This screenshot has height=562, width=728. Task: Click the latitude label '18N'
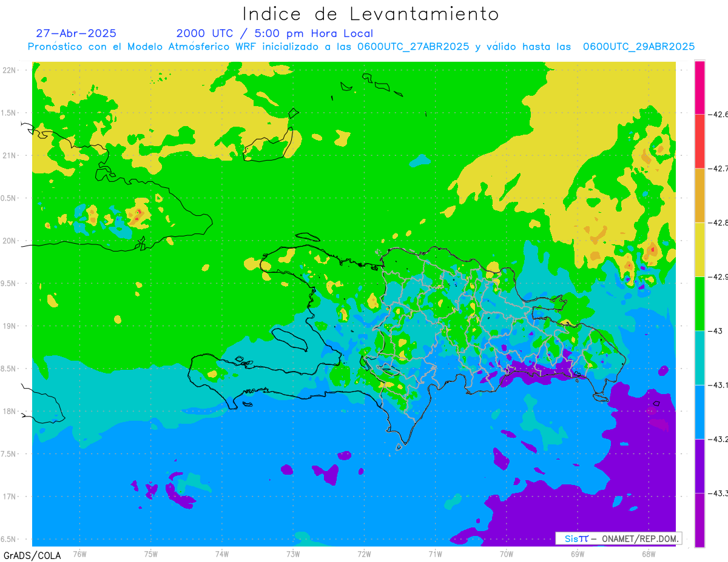tap(10, 411)
